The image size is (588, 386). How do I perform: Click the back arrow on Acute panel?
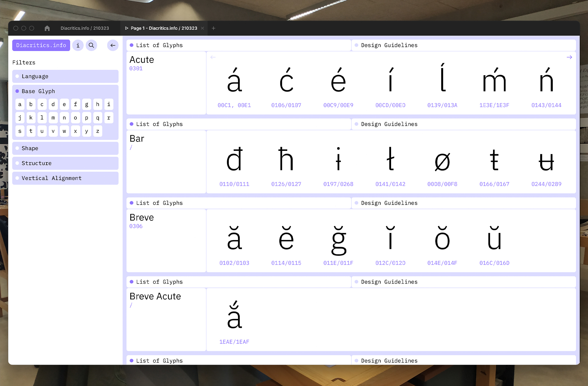pos(213,57)
